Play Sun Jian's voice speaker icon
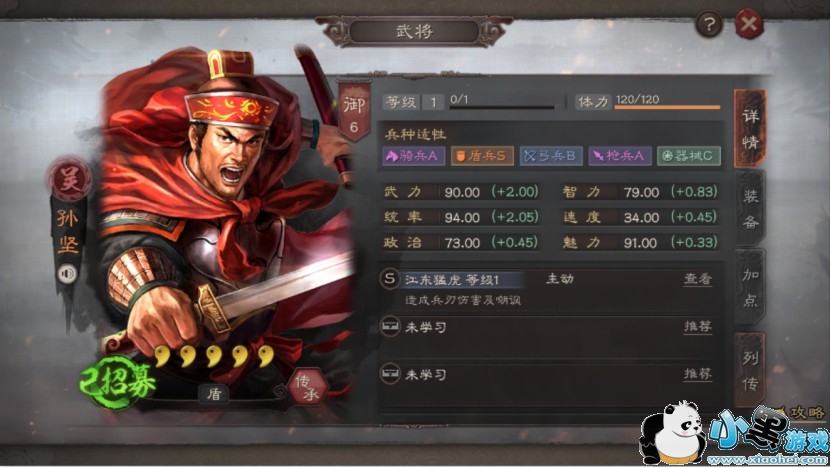831x468 pixels. point(67,273)
